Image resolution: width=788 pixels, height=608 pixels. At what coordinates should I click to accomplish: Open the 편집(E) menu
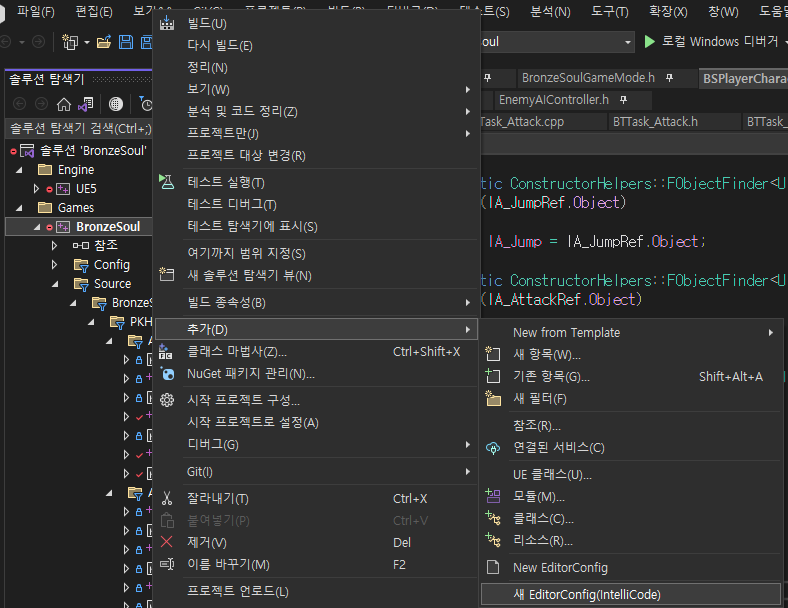94,11
